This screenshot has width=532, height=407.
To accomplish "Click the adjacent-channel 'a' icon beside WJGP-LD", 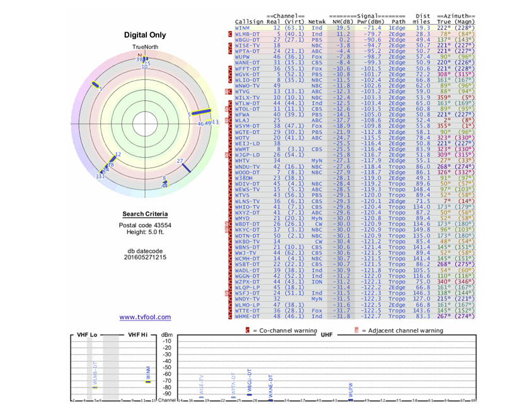I will click(x=227, y=155).
